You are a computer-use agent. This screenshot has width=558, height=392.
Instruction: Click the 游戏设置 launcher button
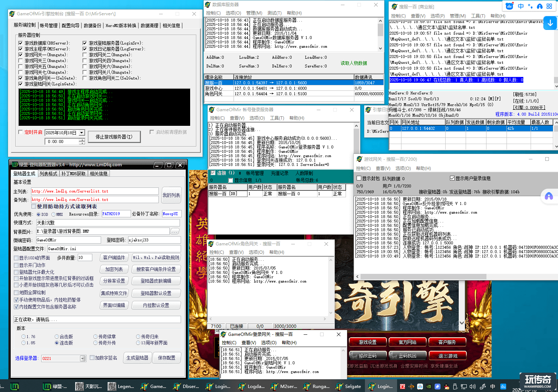click(367, 342)
